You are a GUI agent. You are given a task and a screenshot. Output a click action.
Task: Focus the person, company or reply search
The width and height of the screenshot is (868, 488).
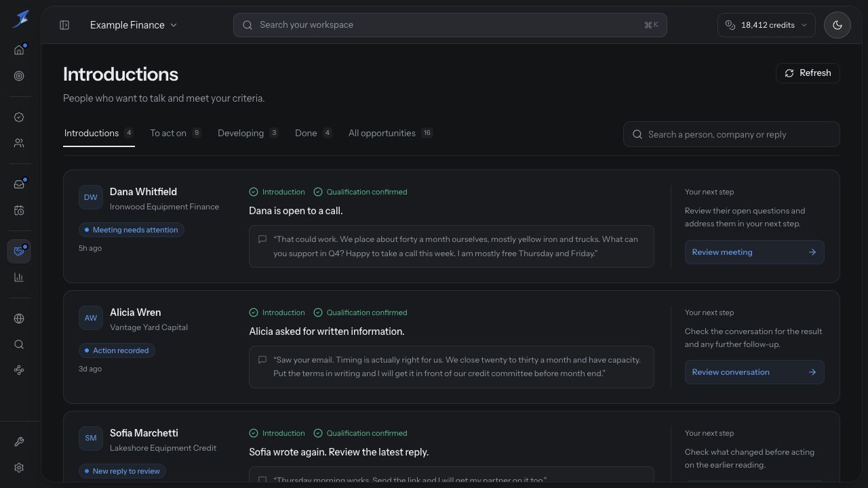click(731, 134)
